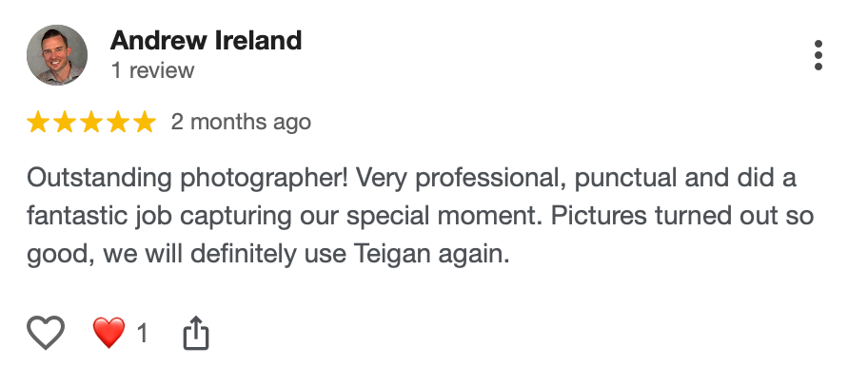The width and height of the screenshot is (868, 386).
Task: Like the review with the outline heart
Action: [46, 333]
